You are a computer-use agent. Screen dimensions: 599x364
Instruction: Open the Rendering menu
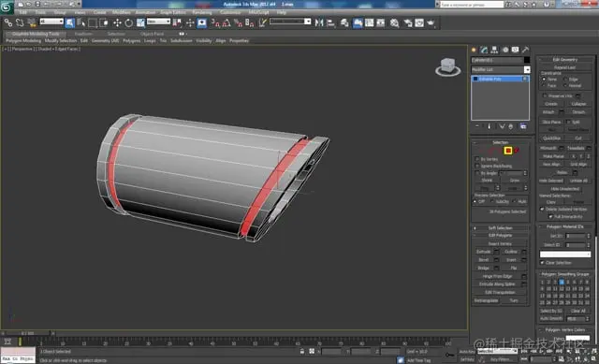(x=202, y=12)
